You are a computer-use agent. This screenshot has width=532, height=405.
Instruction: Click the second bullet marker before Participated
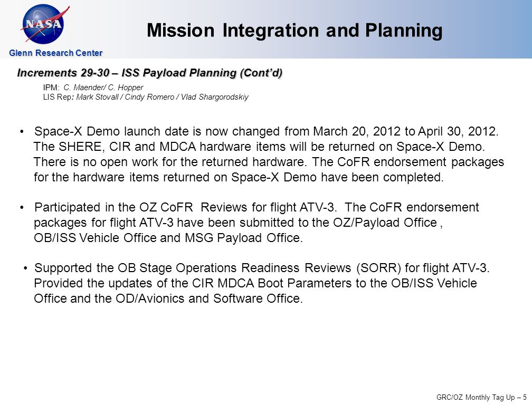[22, 207]
